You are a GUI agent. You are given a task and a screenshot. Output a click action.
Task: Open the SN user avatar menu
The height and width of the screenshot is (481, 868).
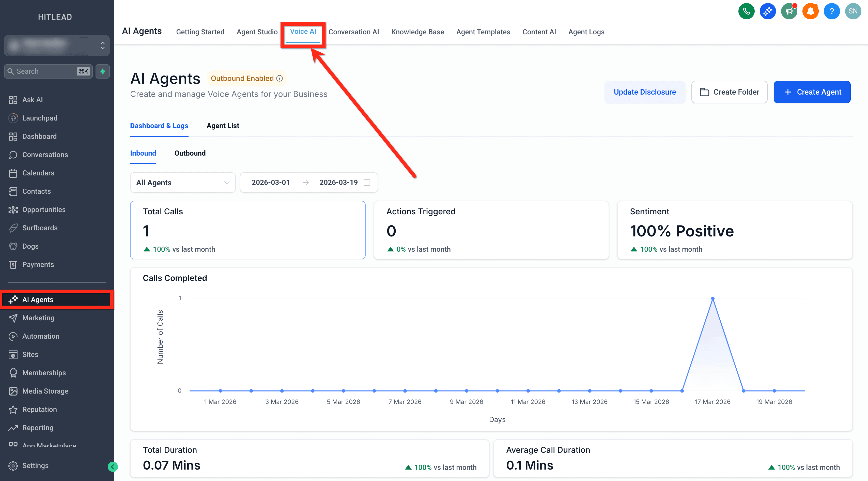point(853,11)
